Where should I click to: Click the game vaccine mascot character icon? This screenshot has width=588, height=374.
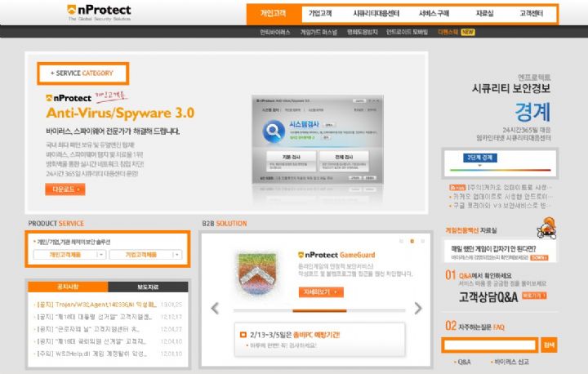tap(546, 227)
